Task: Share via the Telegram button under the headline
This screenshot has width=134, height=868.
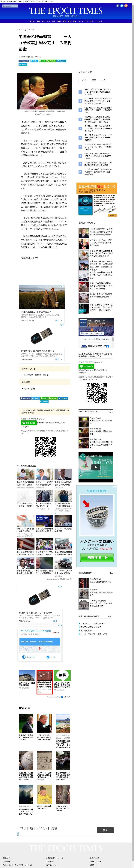Action: coord(61,61)
